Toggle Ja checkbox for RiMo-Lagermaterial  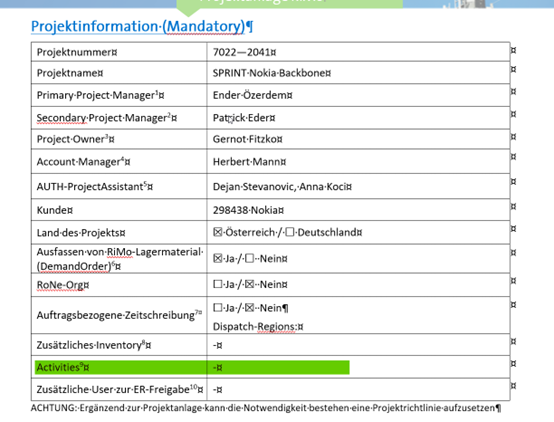click(218, 258)
